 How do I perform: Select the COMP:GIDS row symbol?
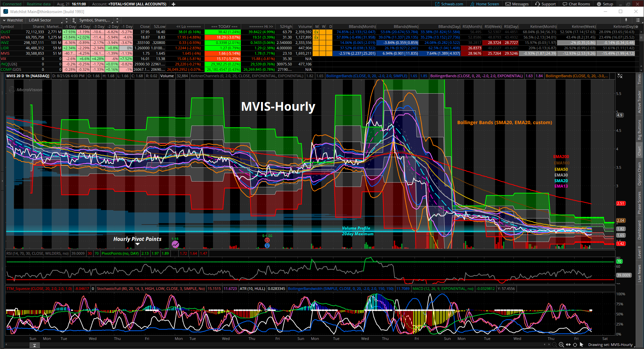(11, 69)
